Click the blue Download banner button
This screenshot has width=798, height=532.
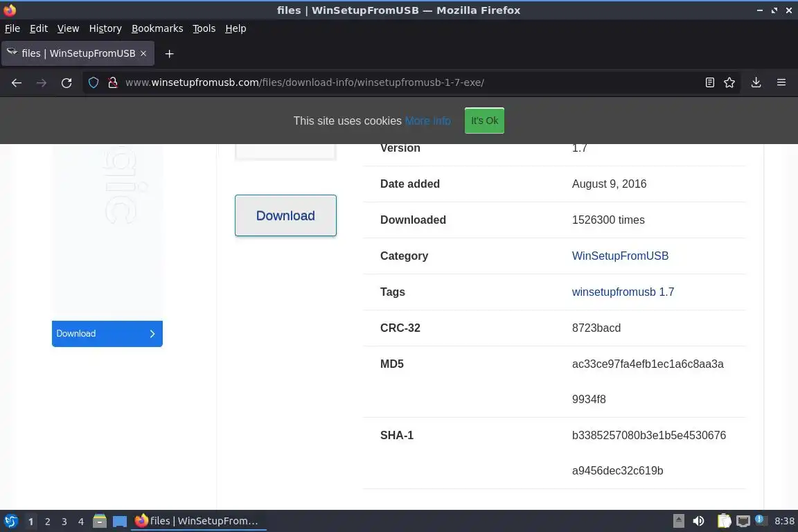point(107,334)
